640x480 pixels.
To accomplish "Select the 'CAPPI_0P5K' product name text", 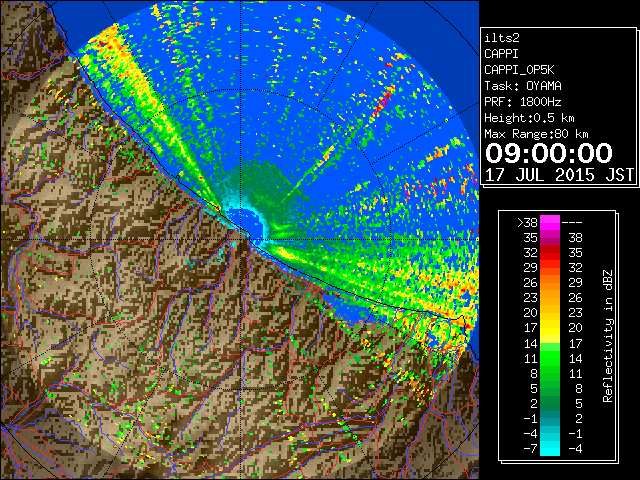I will click(519, 70).
